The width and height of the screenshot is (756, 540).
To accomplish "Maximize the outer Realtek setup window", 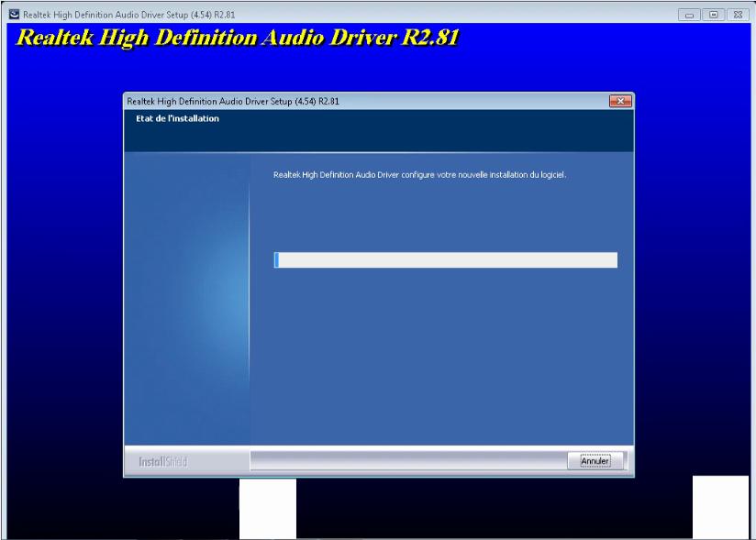I will coord(713,15).
